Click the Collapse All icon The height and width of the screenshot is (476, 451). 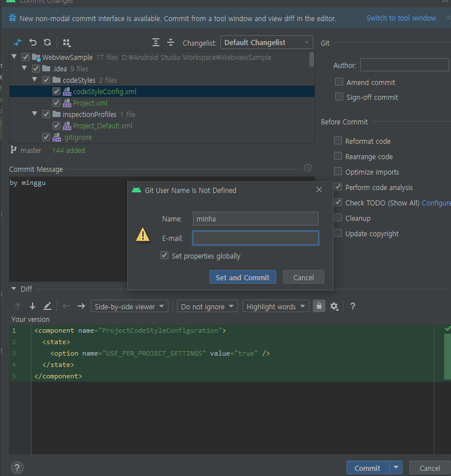pos(171,42)
